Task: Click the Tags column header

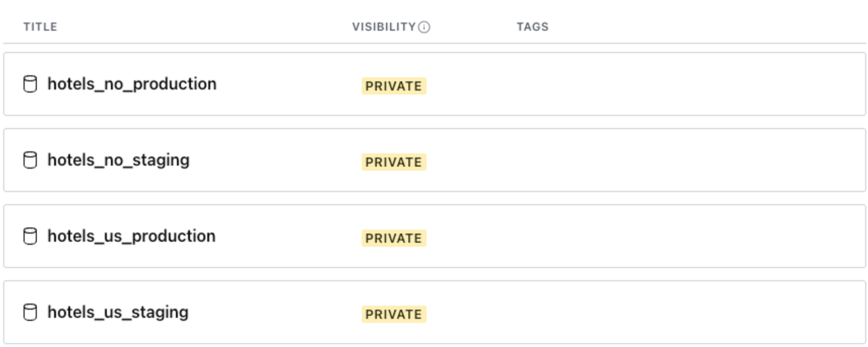Action: tap(533, 27)
